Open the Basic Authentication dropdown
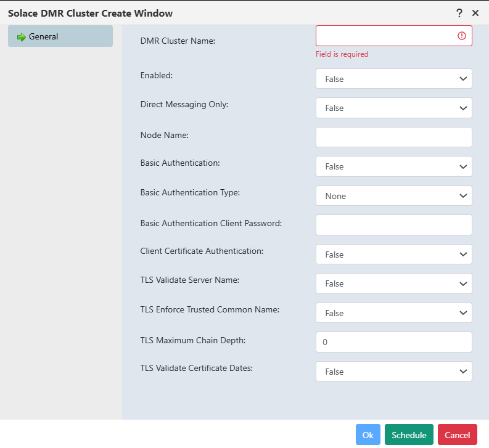The height and width of the screenshot is (448, 489). tap(394, 166)
